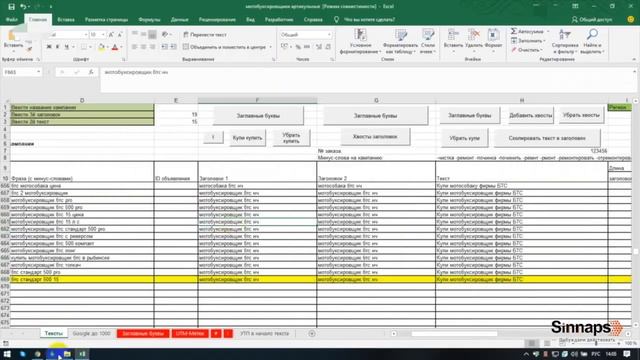Add a new sheet with the plus button
The height and width of the screenshot is (360, 640).
point(312,333)
